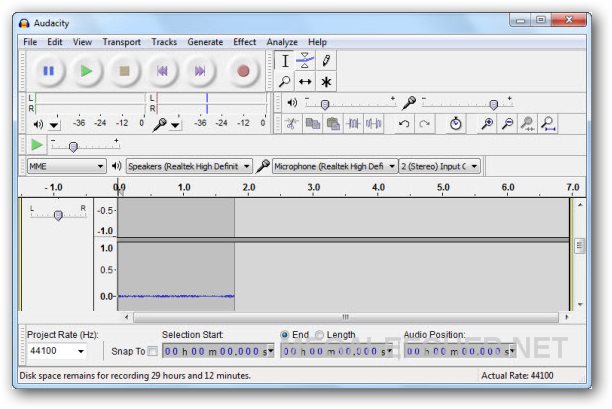Click Fit Project in window icon
Image resolution: width=612 pixels, height=409 pixels.
pyautogui.click(x=548, y=124)
